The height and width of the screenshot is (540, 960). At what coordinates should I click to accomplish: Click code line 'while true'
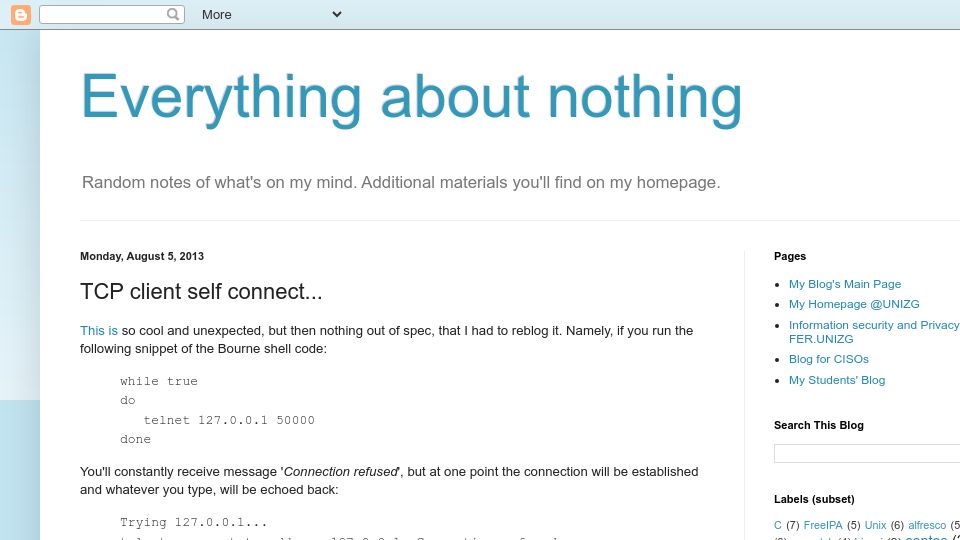[159, 381]
